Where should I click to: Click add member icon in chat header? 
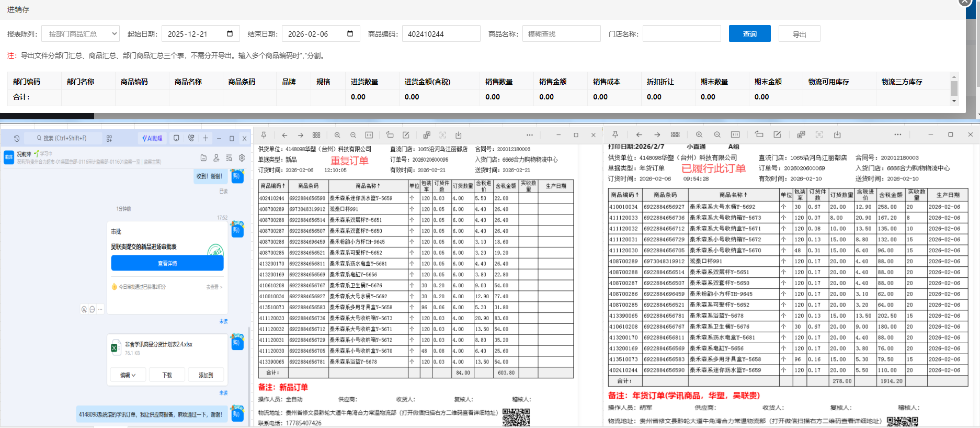pos(216,157)
